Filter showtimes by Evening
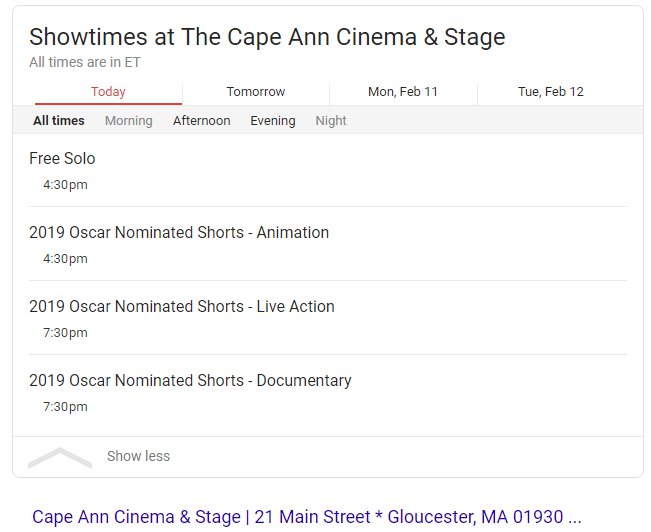The image size is (651, 532). 273,121
